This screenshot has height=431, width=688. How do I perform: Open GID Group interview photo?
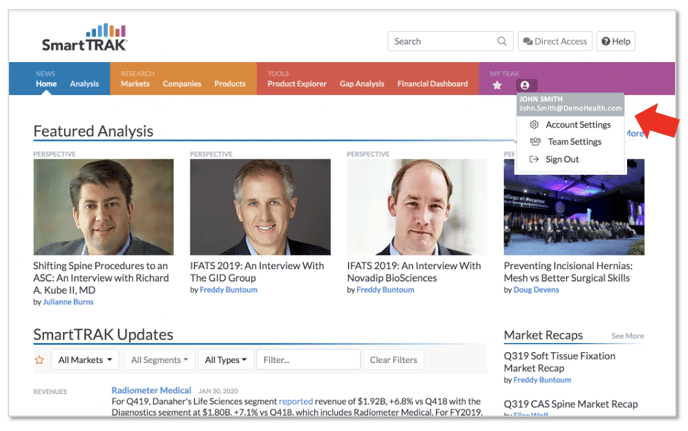pos(260,207)
